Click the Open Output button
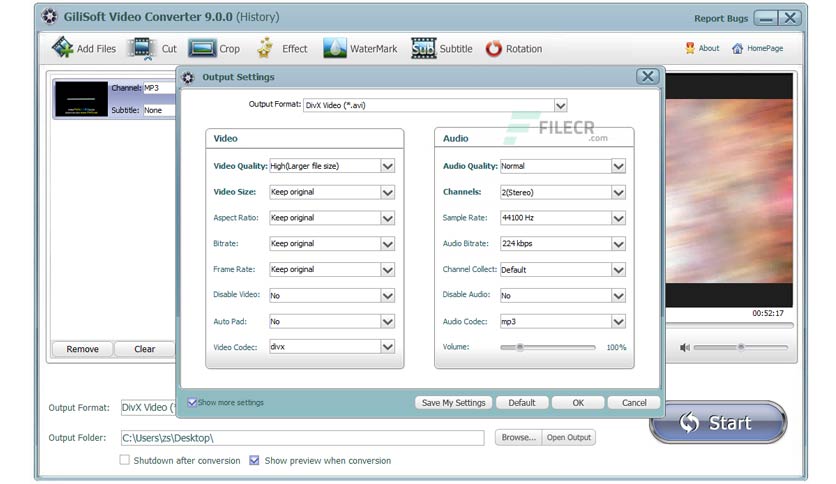The width and height of the screenshot is (836, 484). click(x=568, y=437)
